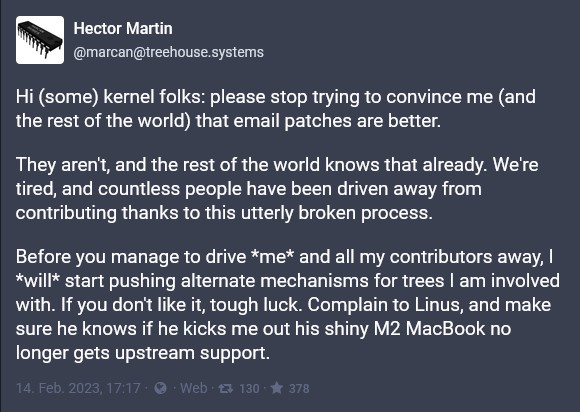View the 378 favourites count
This screenshot has width=580, height=412.
point(299,389)
